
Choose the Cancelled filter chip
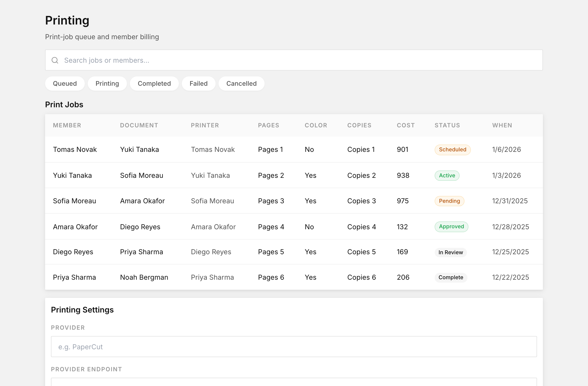[x=241, y=84]
